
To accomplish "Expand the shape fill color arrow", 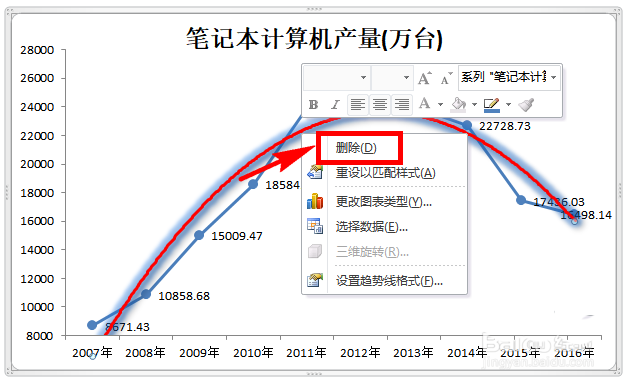I will [474, 105].
